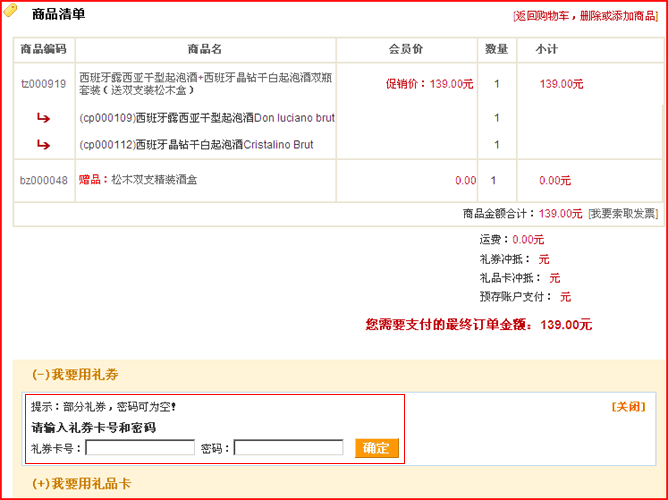Click the 小计 column header

tap(546, 49)
